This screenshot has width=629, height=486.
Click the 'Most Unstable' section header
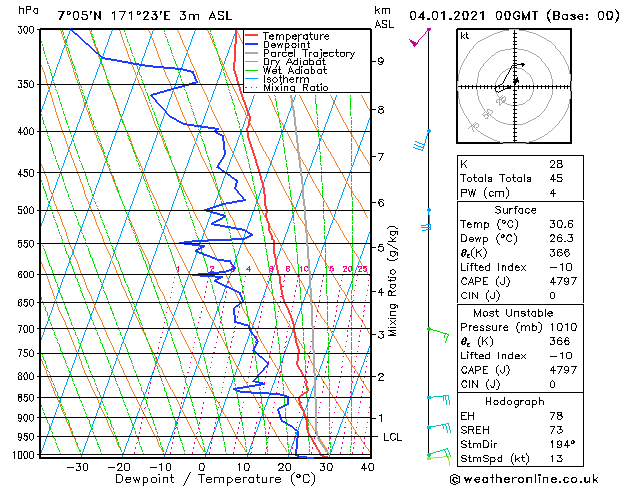(x=513, y=313)
